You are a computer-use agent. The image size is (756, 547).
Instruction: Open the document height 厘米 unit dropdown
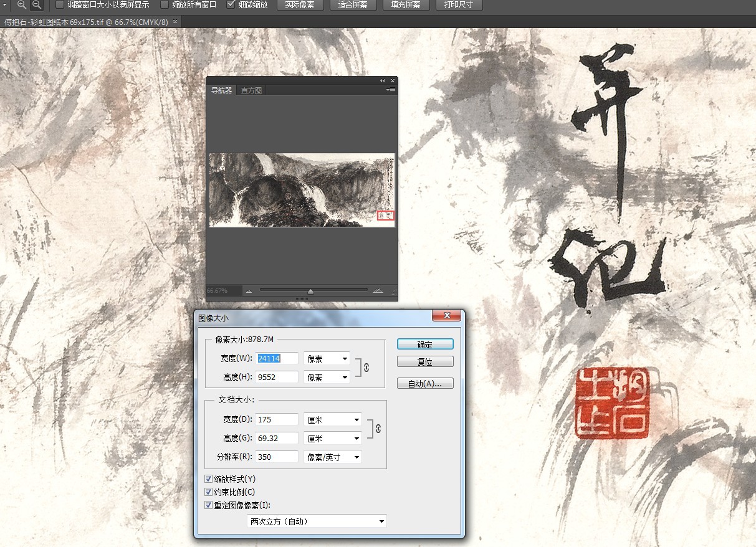[x=333, y=438]
